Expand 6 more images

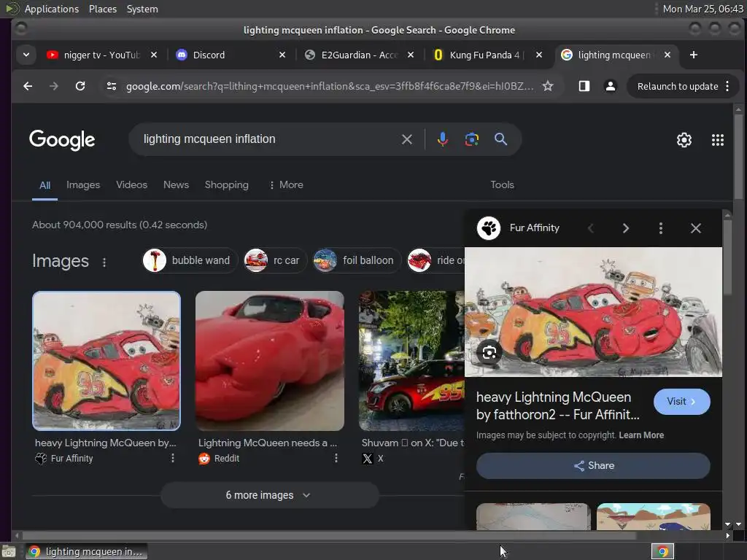pos(270,495)
